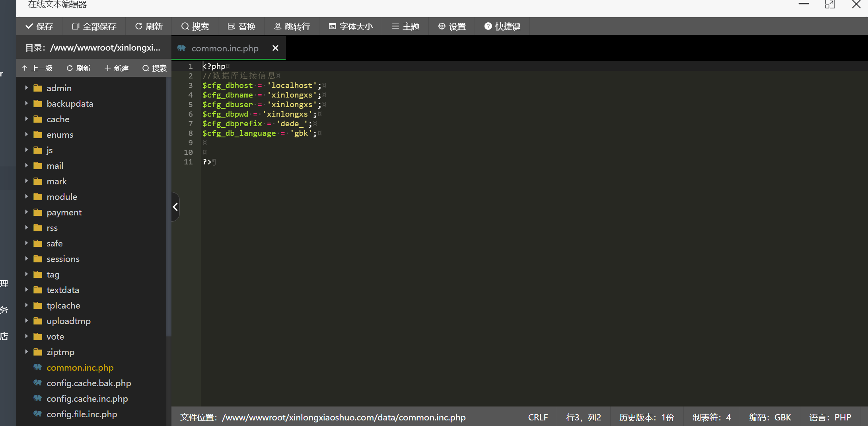
Task: Open Font Size (字体大小) option
Action: click(x=351, y=26)
